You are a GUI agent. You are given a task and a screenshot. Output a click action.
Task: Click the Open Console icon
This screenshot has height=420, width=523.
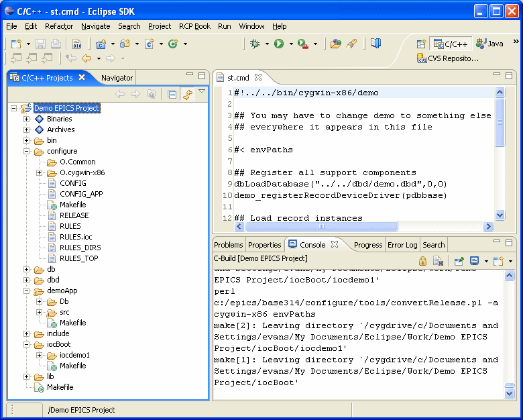click(499, 261)
